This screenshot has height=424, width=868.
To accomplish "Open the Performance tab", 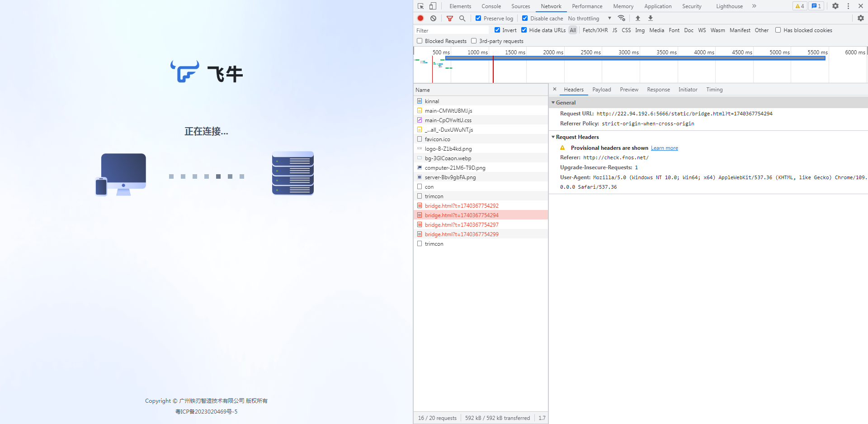I will 587,6.
